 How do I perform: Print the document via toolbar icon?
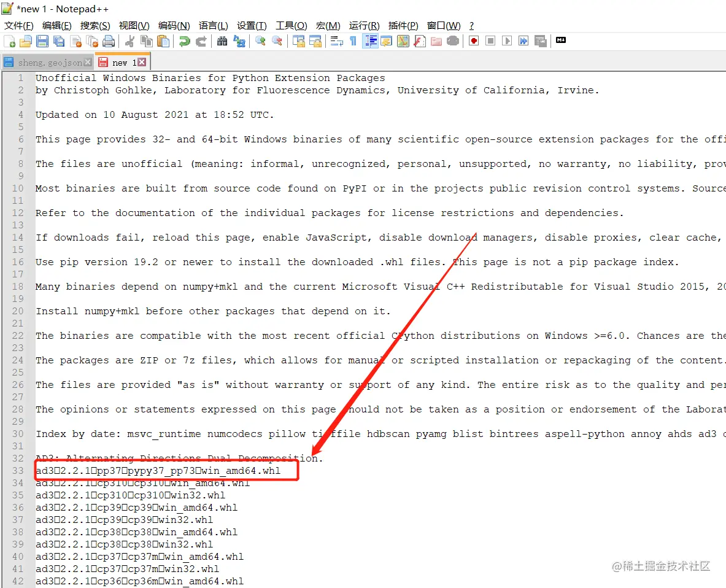click(109, 41)
